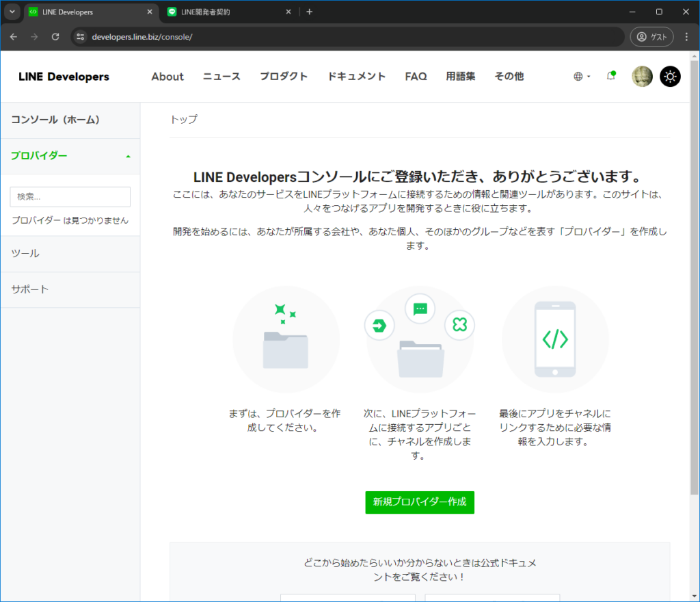Toggle the dark/light theme sun icon
Image resolution: width=700 pixels, height=602 pixels.
point(670,77)
